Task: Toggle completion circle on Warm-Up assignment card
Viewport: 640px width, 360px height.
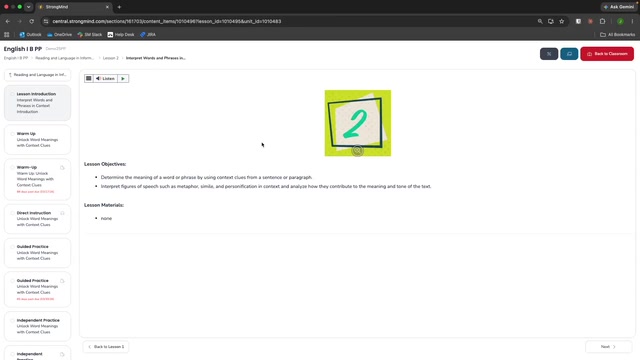Action: pos(12,167)
